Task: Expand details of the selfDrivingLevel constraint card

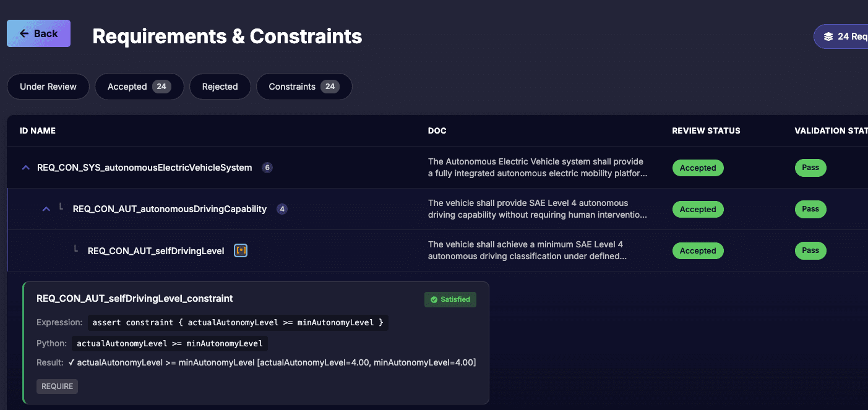Action: (x=135, y=298)
